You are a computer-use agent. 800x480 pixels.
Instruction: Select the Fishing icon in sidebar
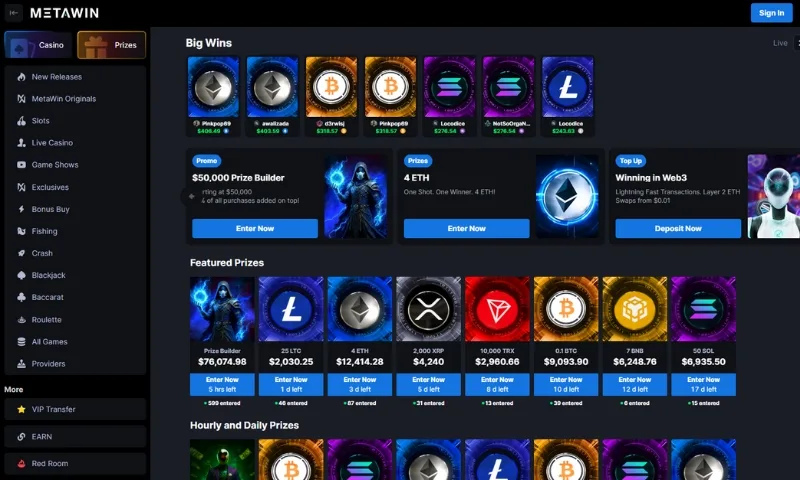click(x=21, y=231)
